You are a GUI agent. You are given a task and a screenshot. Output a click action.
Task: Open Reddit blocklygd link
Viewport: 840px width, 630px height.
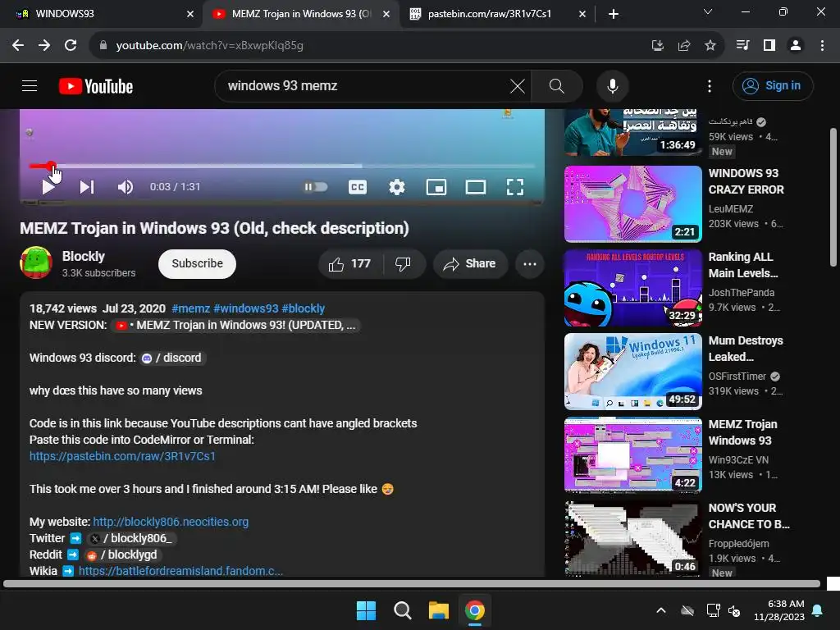coord(123,555)
